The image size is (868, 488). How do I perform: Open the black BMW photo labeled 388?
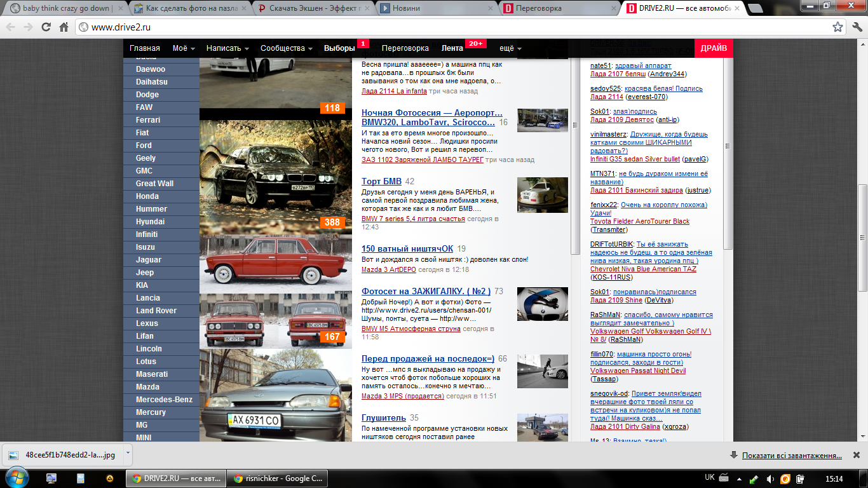pos(275,177)
